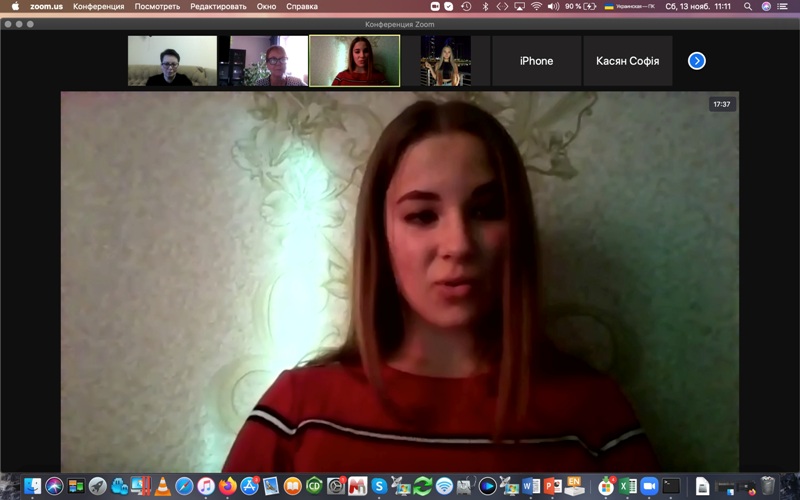Screen dimensions: 800x500
Task: Open Microsoft Word in the Dock
Action: (531, 486)
